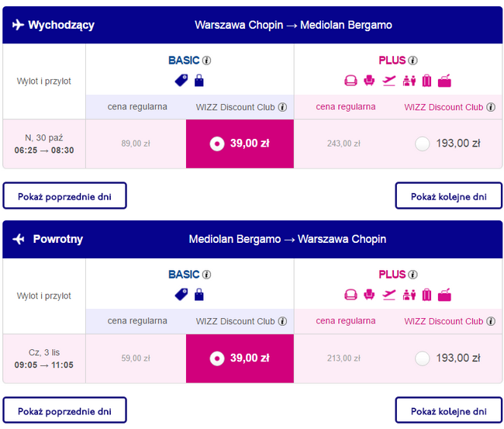Click the checked suitcase icon under return PLUS

[x=426, y=295]
